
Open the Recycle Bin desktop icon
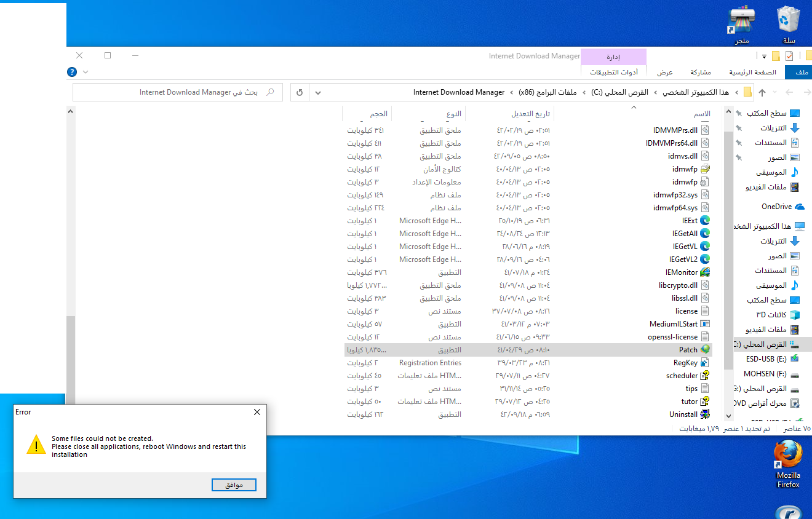pos(789,25)
